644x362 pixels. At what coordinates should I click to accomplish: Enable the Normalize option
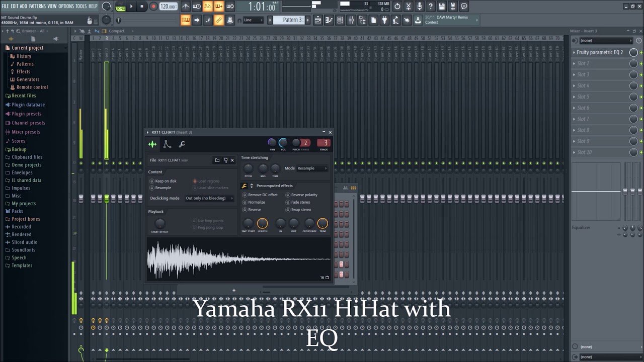(254, 202)
